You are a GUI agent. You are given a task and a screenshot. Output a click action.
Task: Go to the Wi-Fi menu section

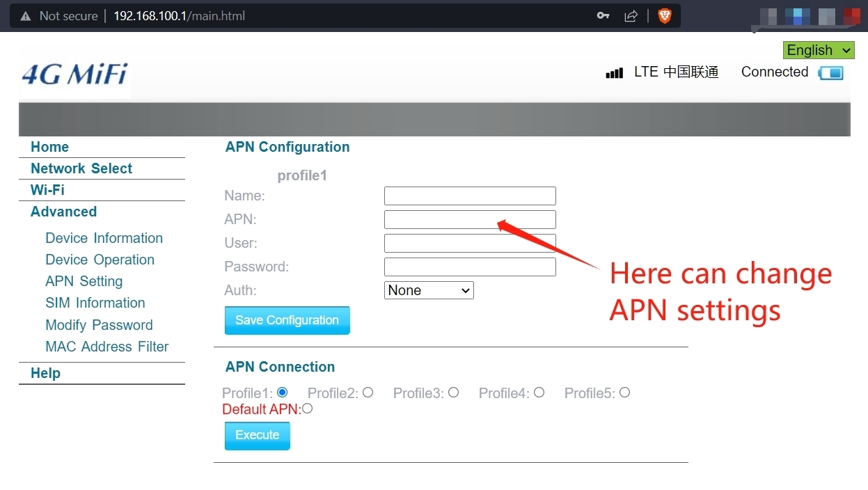tap(47, 190)
